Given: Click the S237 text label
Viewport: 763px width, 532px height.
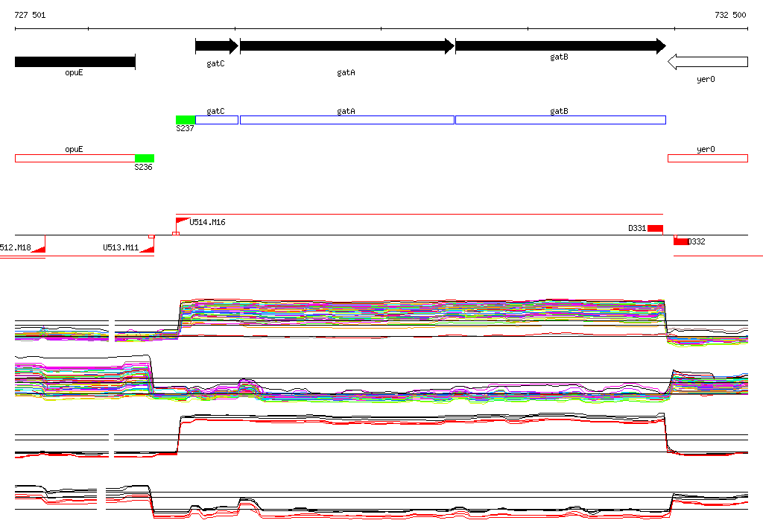Looking at the screenshot, I should [x=185, y=128].
